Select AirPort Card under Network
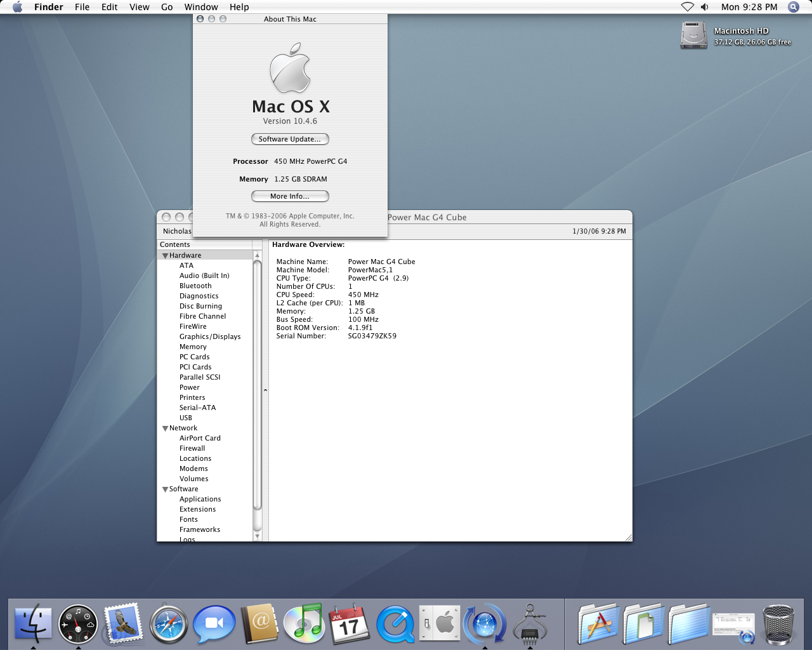This screenshot has width=812, height=650. [200, 438]
